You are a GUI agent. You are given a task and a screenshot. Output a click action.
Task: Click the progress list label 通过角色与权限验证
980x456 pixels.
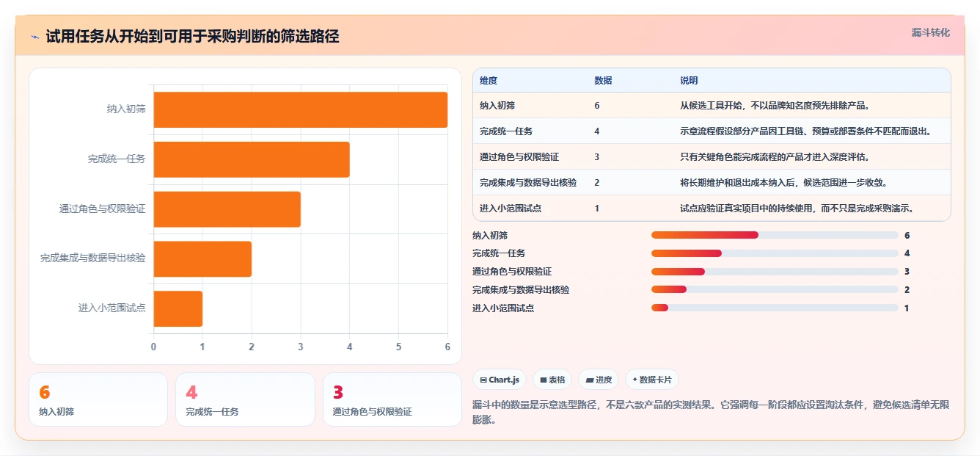point(512,272)
